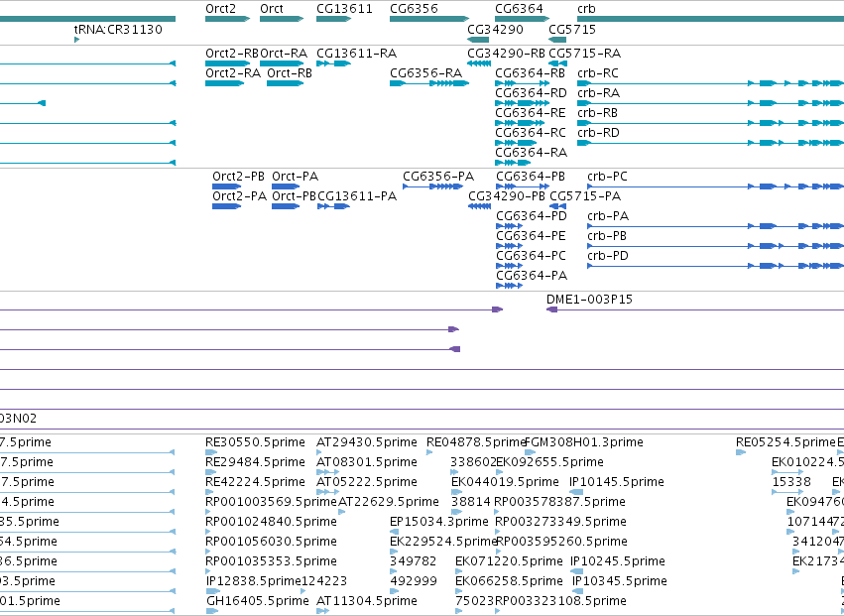Click transcript crb-RD label
Viewport: 844px width, 616px height.
pos(599,133)
